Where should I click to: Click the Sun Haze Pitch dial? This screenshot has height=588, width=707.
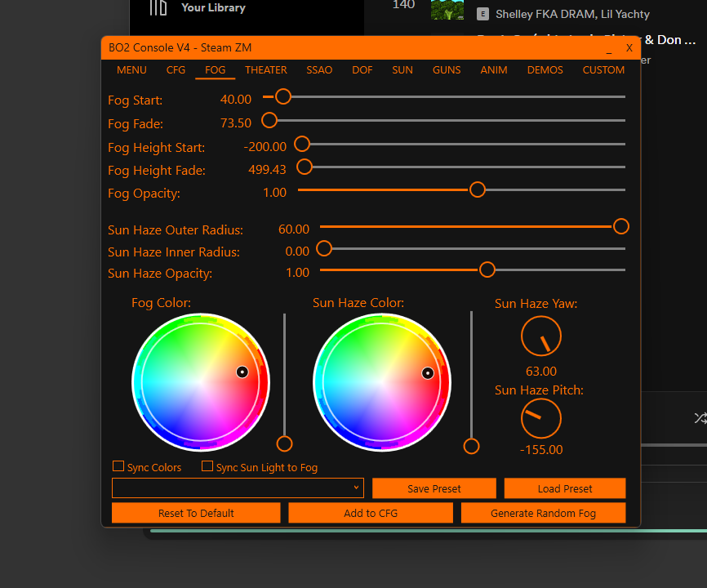coord(540,420)
